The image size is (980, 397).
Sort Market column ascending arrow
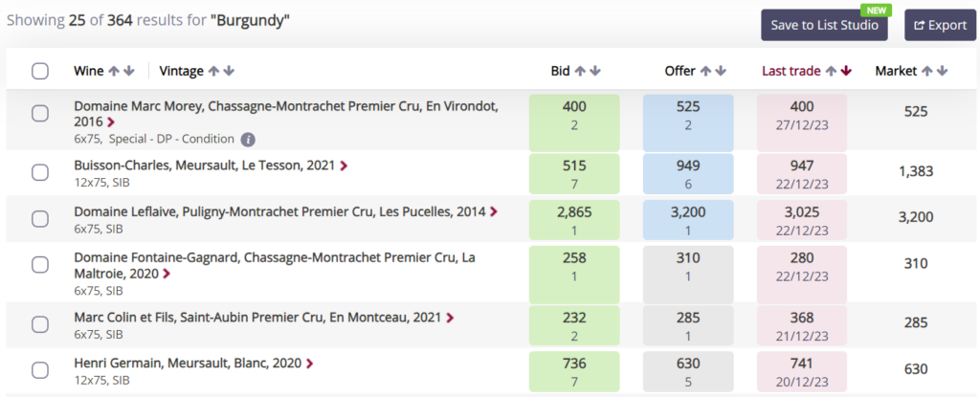pyautogui.click(x=927, y=72)
